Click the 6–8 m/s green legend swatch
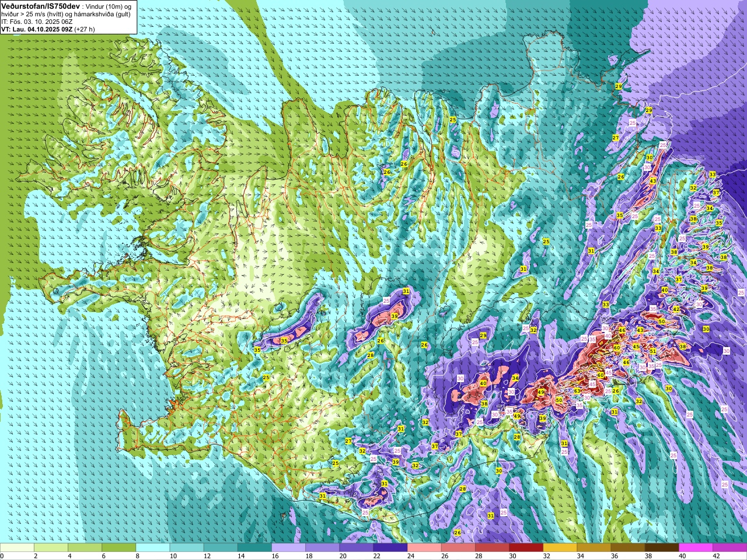 [119, 548]
